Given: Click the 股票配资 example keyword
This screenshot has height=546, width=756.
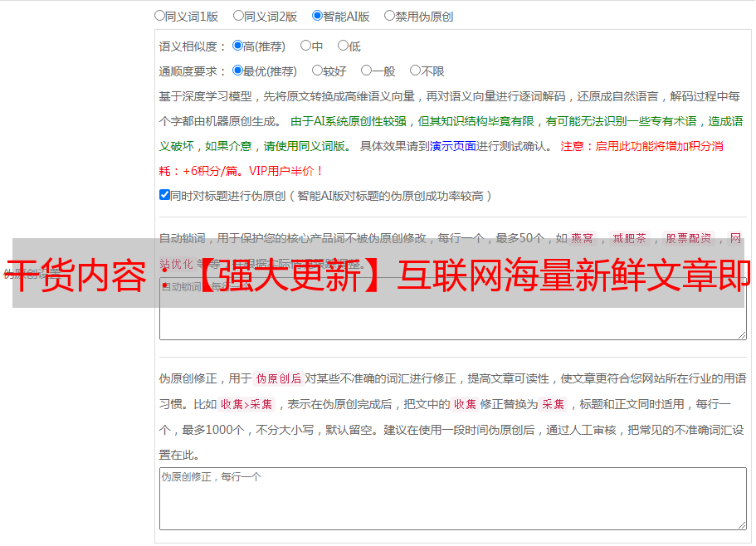Looking at the screenshot, I should [x=689, y=238].
